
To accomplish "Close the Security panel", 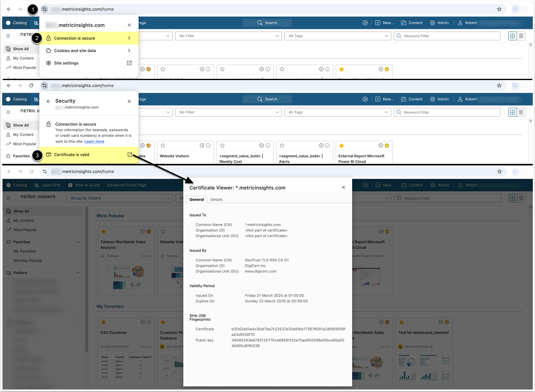I will coord(129,101).
